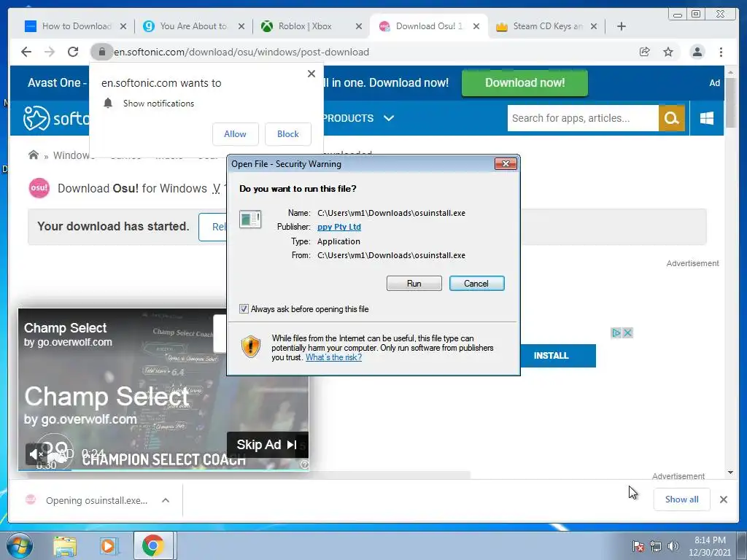Image resolution: width=747 pixels, height=560 pixels.
Task: Select the Windows platform icon
Action: [x=706, y=117]
